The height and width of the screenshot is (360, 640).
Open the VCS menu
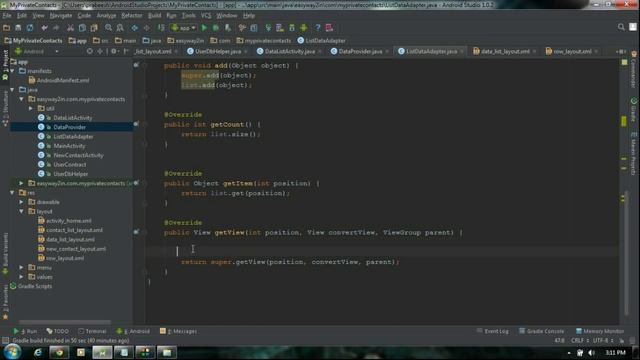tap(206, 16)
